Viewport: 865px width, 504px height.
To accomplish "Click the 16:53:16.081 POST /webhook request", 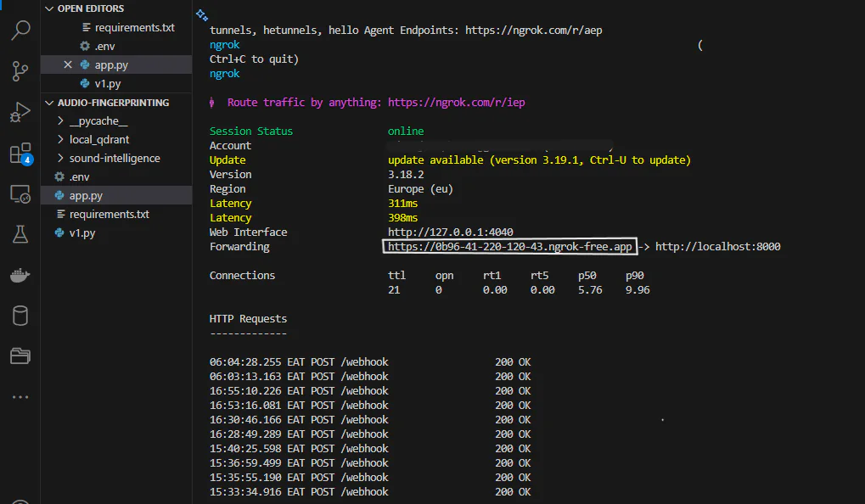I will (369, 406).
